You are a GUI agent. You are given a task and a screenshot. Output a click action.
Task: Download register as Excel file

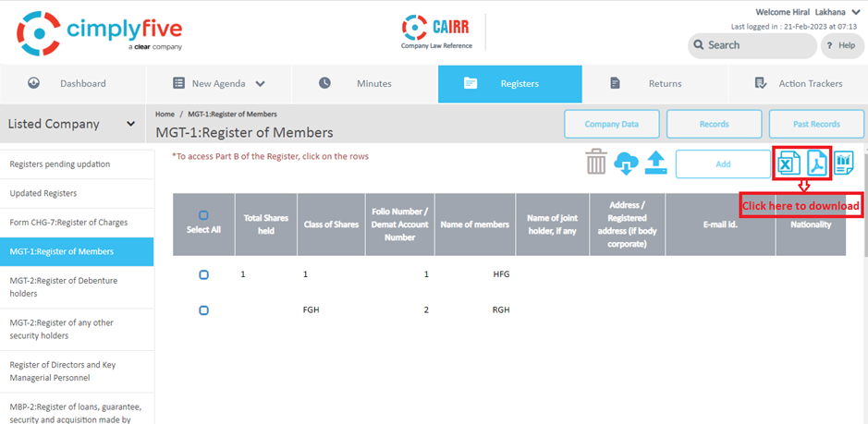[789, 164]
